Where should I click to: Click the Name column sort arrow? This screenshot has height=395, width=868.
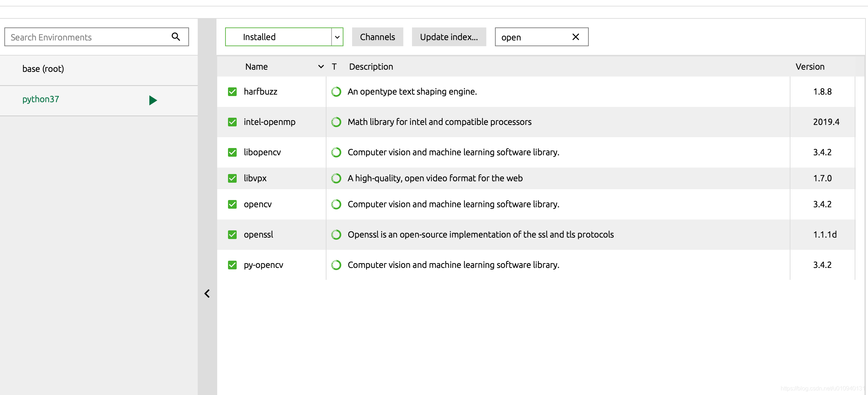[321, 66]
